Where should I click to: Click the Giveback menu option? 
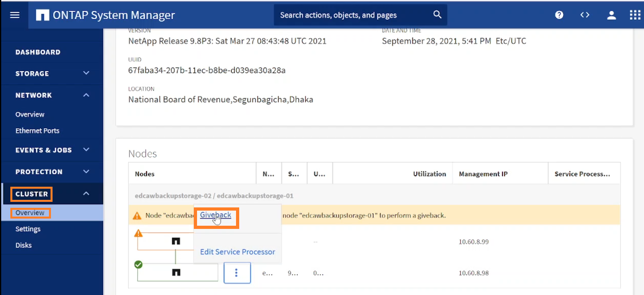pos(215,215)
